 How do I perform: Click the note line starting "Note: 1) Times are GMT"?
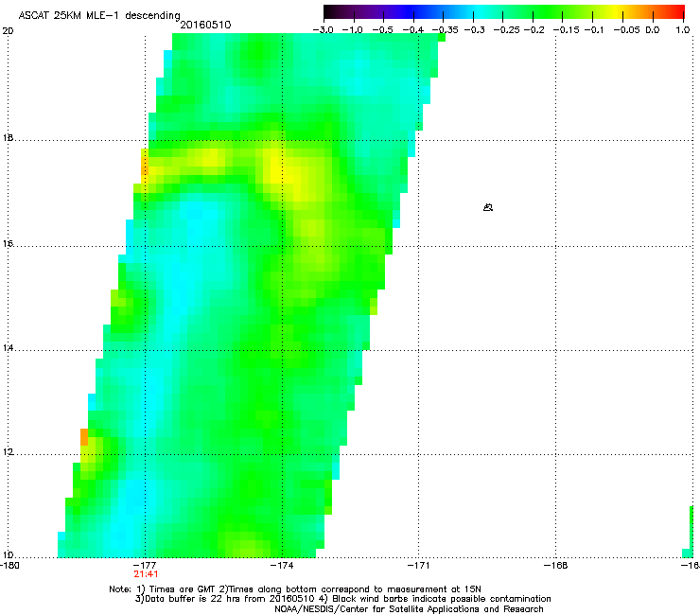(x=295, y=589)
